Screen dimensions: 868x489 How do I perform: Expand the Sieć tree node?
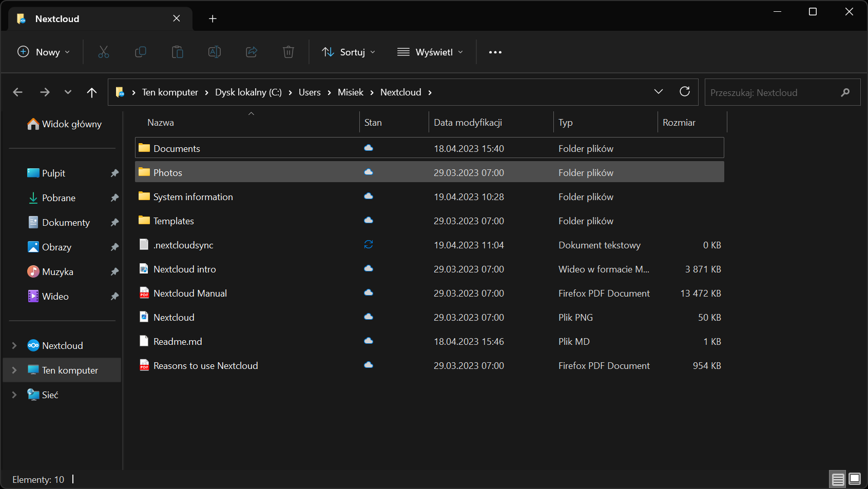click(14, 395)
